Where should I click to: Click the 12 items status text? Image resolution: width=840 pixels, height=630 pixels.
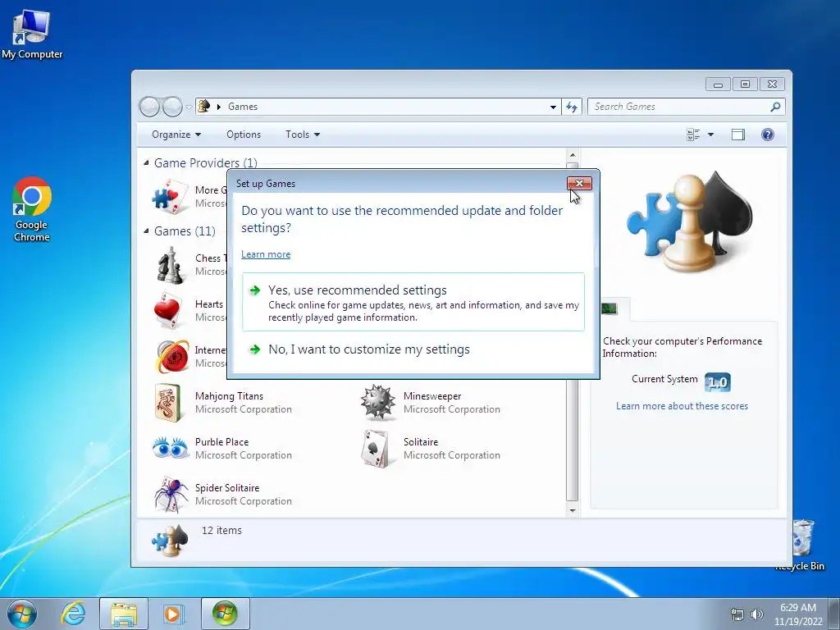(x=221, y=531)
